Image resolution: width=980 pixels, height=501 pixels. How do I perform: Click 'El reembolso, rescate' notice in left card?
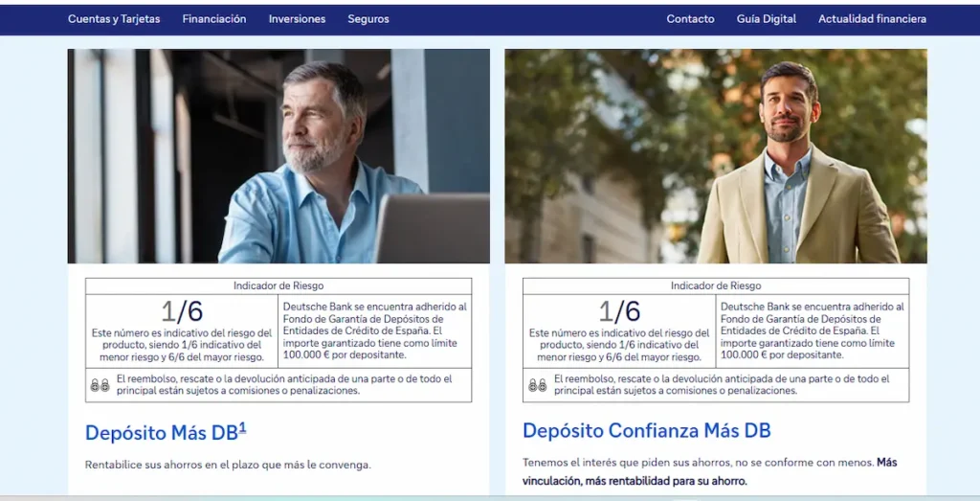tap(283, 385)
